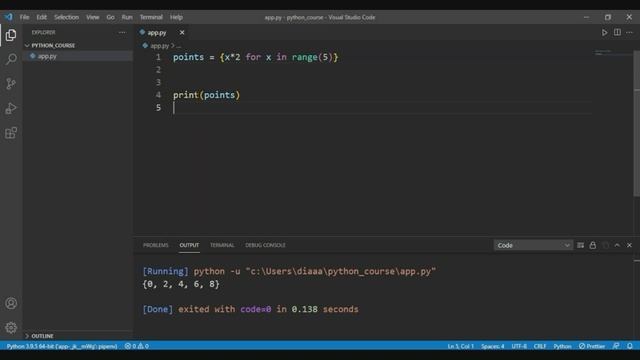This screenshot has width=640, height=360.
Task: Open the Search view in activity bar
Action: (11, 59)
